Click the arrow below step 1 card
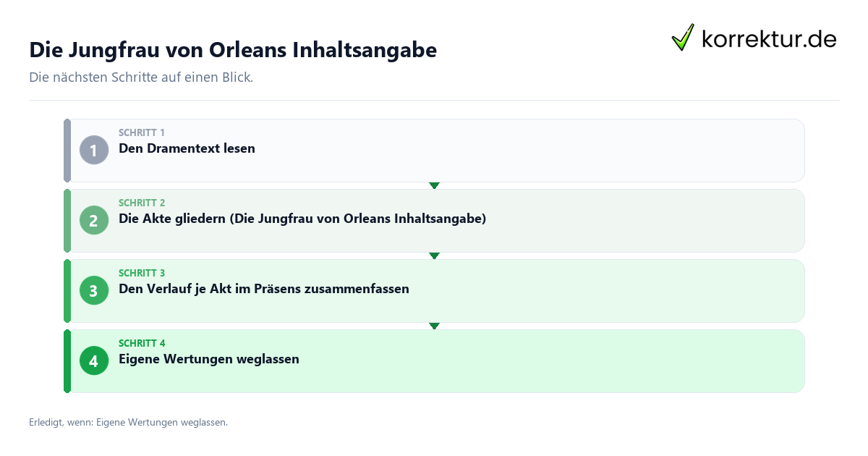The height and width of the screenshot is (456, 868). point(434,186)
